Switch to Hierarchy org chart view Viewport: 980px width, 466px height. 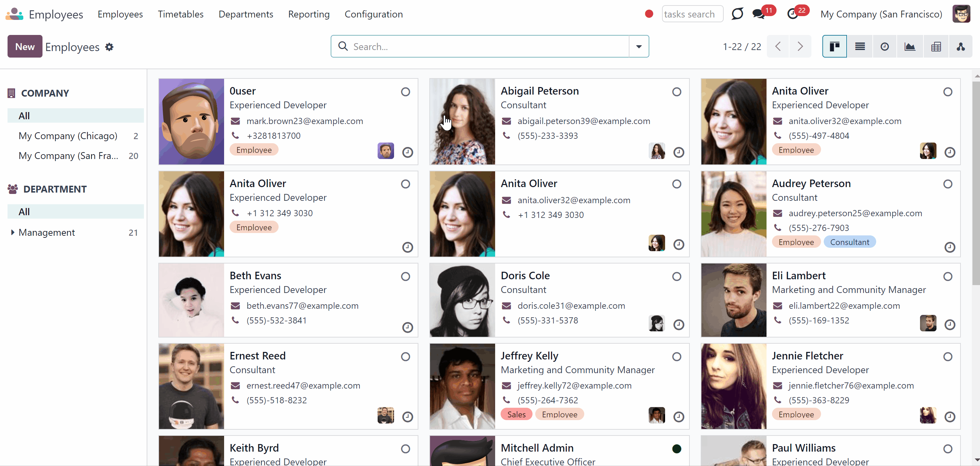coord(960,46)
